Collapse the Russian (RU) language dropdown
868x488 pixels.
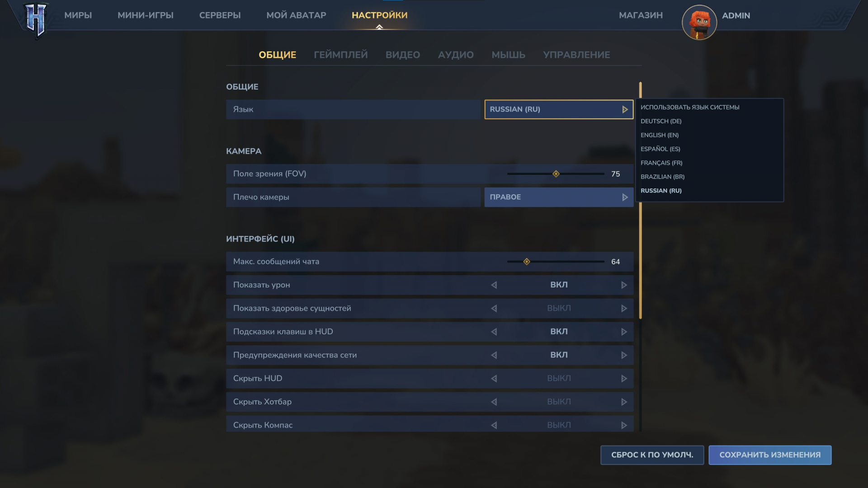pos(558,109)
